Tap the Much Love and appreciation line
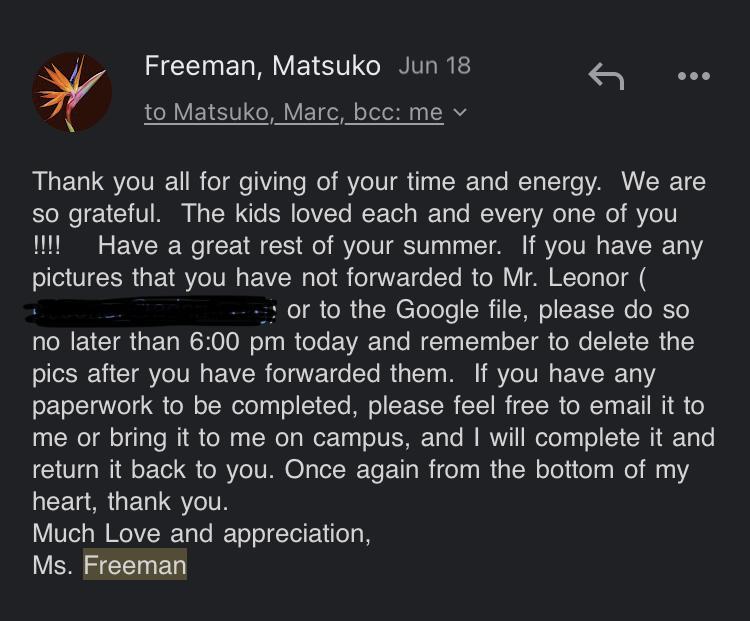The width and height of the screenshot is (750, 621). [202, 533]
